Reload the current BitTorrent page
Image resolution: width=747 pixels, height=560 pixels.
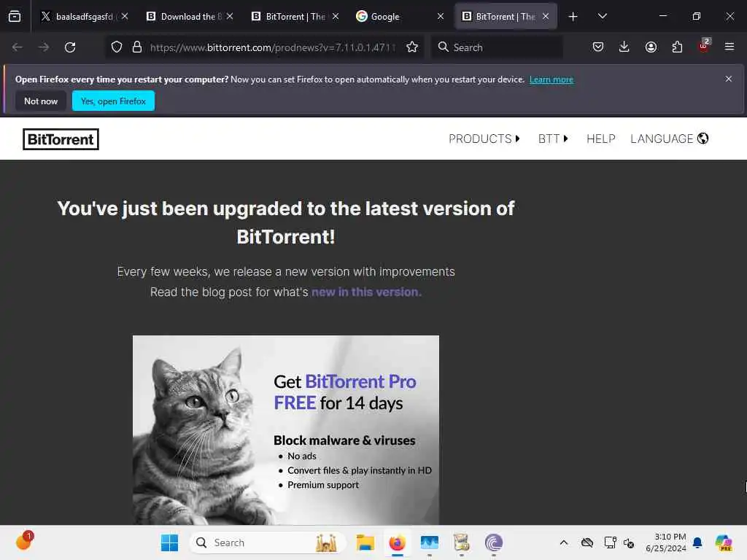point(70,47)
